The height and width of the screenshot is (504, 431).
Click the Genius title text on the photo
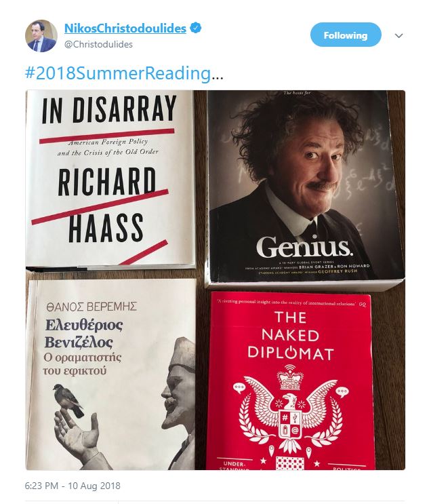point(304,247)
